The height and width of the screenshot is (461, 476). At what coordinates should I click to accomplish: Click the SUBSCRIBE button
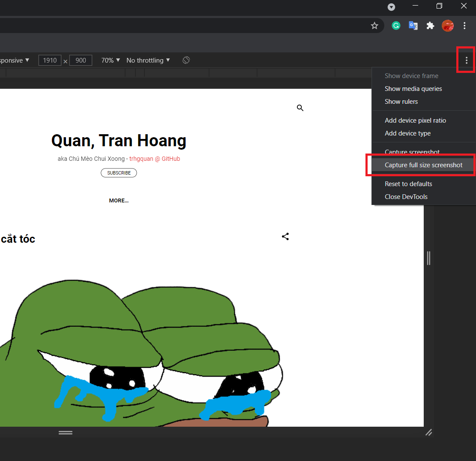coord(119,173)
